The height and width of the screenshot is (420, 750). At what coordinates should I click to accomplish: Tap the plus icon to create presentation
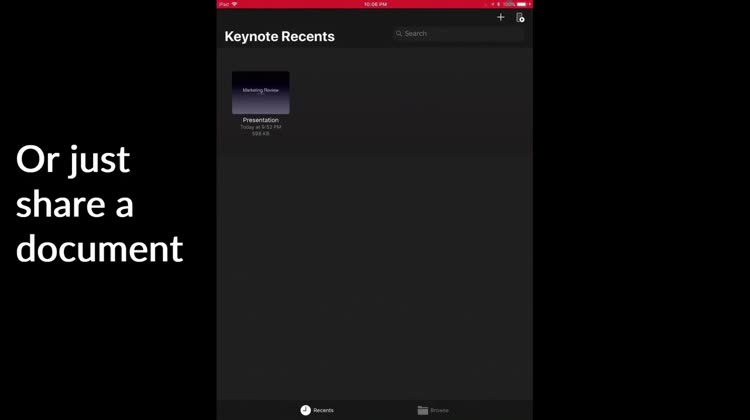pos(500,17)
